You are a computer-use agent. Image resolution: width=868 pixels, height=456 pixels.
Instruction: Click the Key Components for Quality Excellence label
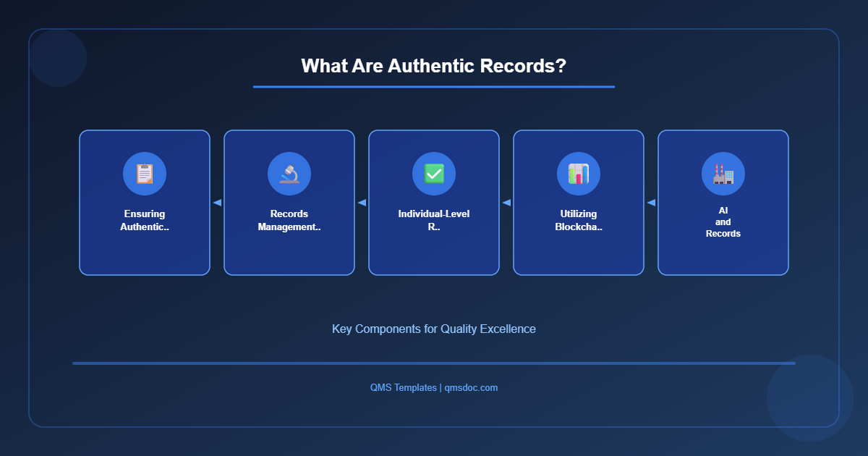tap(433, 329)
